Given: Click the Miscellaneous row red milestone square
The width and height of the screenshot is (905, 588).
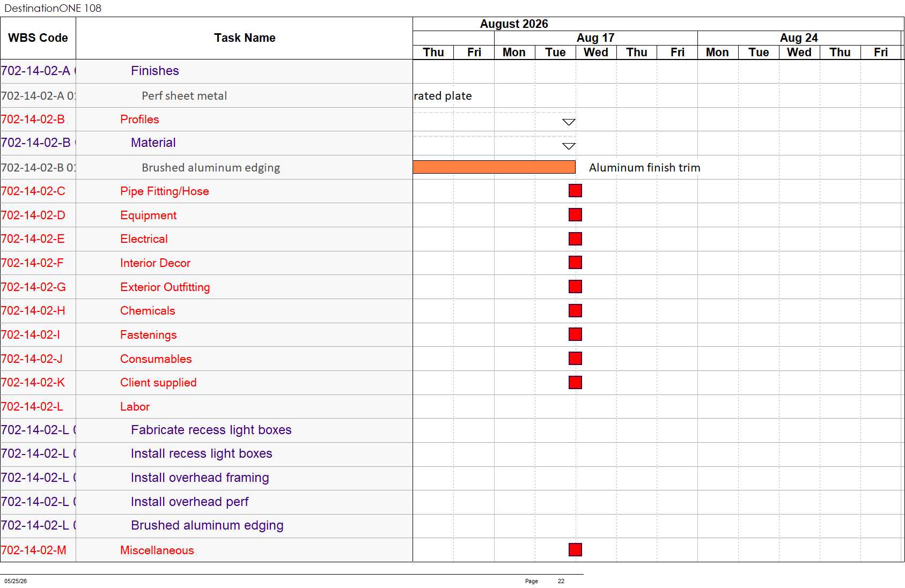Looking at the screenshot, I should (x=575, y=550).
